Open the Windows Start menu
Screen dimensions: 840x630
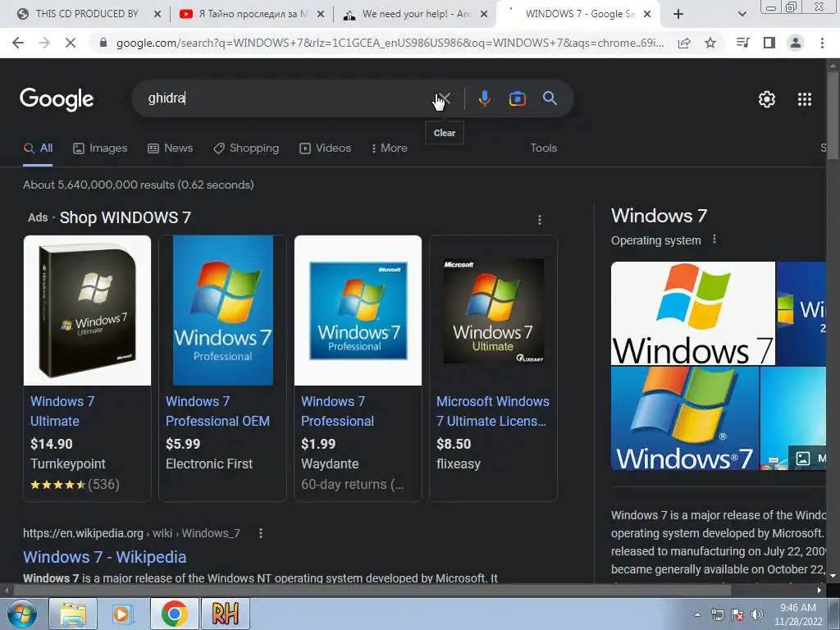[22, 614]
